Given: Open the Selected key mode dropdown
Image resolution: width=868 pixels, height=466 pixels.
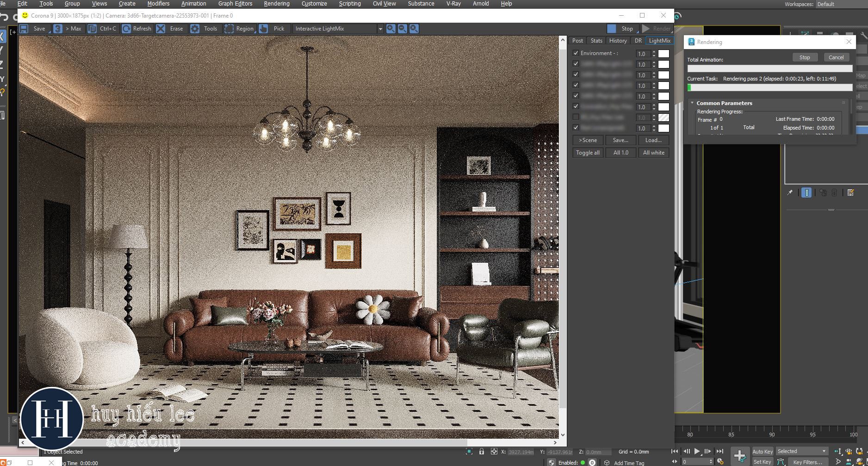Looking at the screenshot, I should coord(802,451).
